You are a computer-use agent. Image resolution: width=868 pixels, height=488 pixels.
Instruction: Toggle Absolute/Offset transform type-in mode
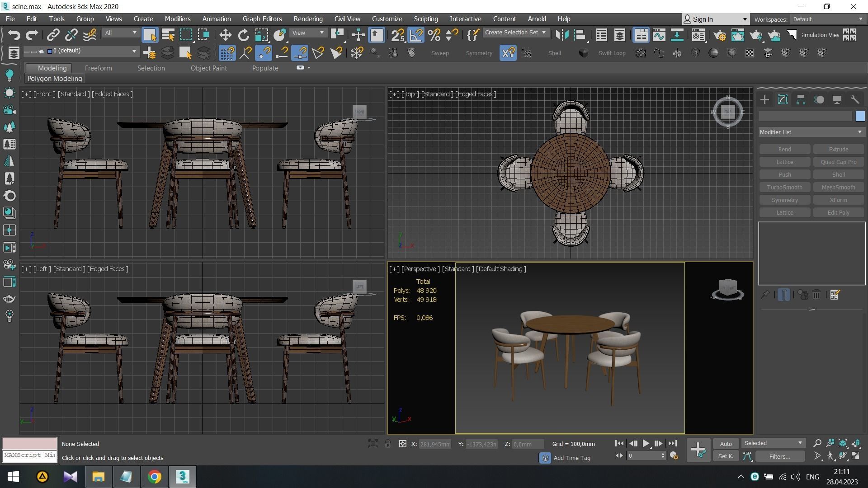point(402,444)
